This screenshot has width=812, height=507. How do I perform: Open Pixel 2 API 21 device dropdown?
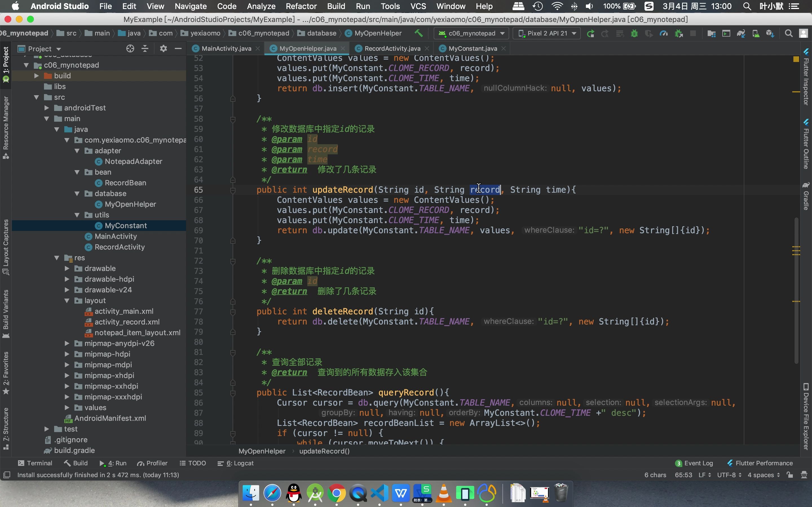point(547,34)
